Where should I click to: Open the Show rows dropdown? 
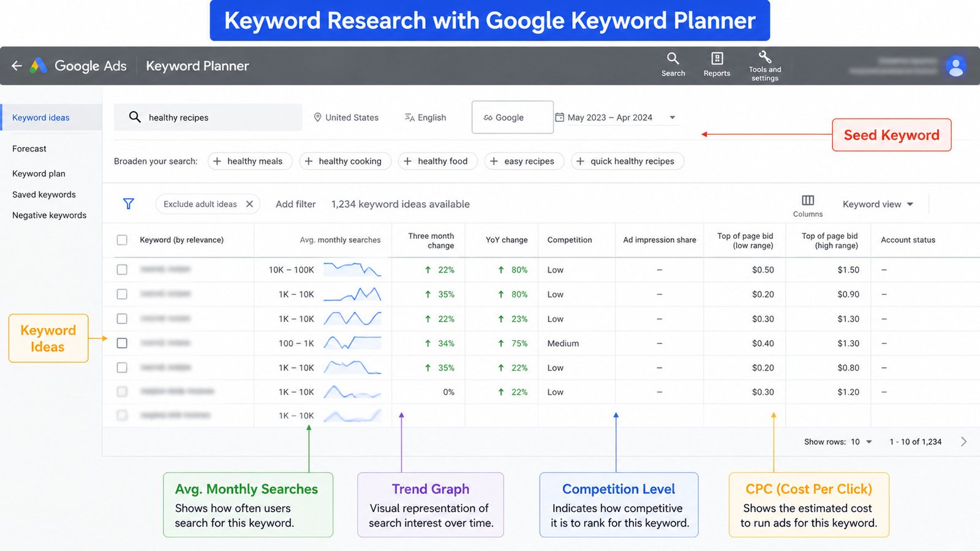point(861,441)
